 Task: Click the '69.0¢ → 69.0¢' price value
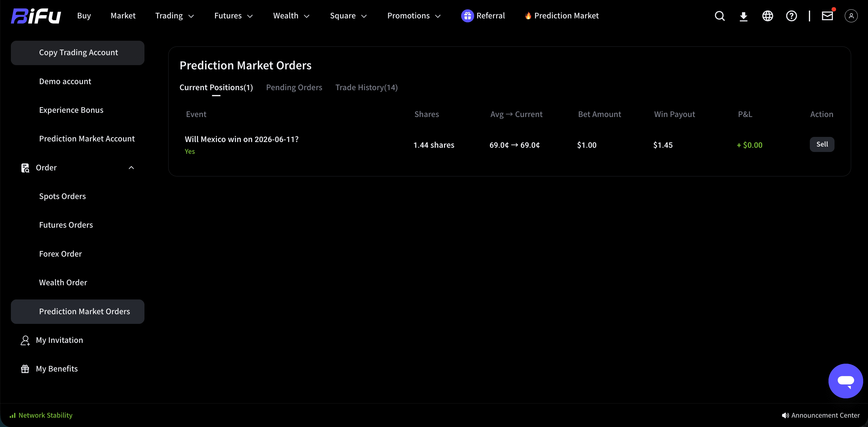coord(515,145)
